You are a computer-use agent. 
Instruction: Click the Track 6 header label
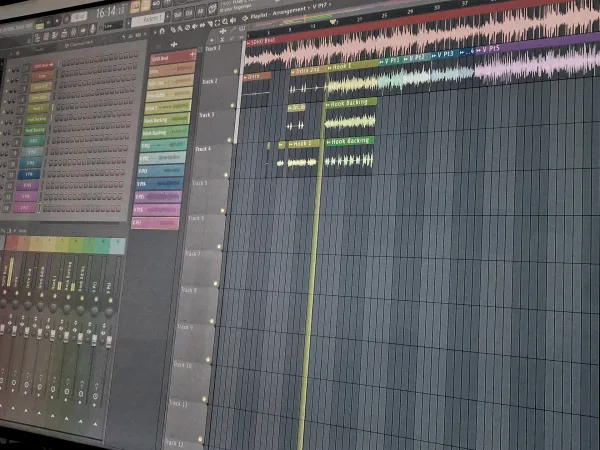point(197,218)
